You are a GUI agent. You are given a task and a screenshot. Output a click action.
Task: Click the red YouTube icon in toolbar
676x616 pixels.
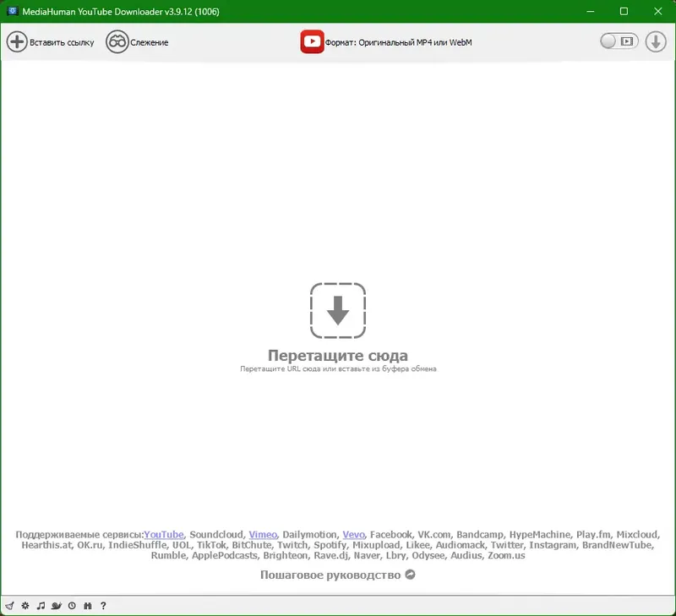[x=312, y=41]
